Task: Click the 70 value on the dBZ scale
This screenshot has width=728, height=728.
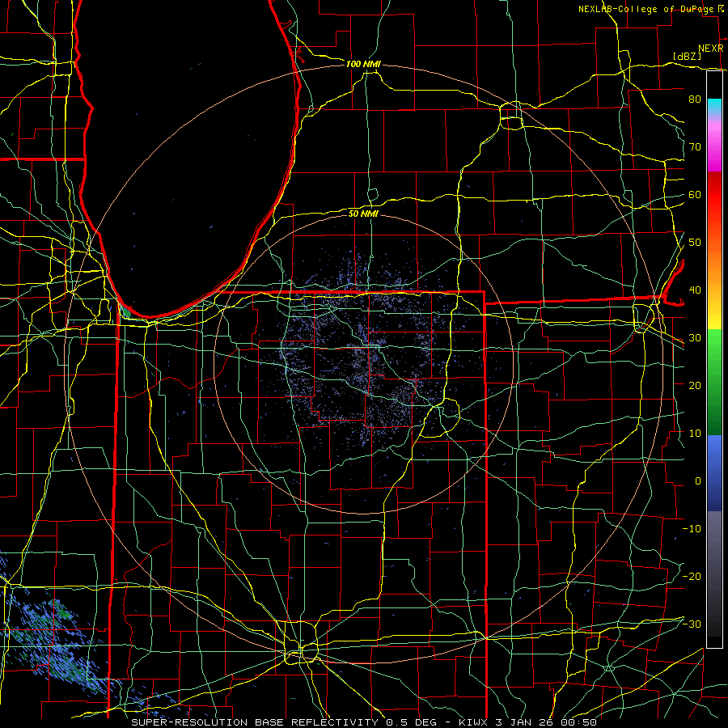Action: click(695, 147)
